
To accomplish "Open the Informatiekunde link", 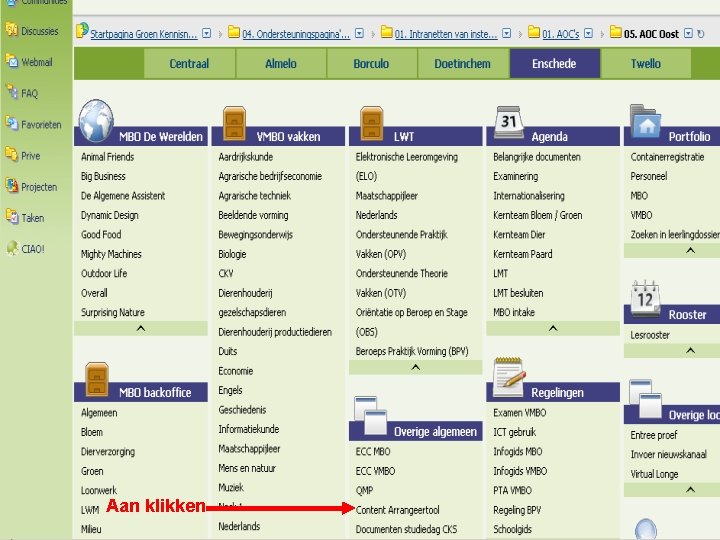I will coord(249,429).
